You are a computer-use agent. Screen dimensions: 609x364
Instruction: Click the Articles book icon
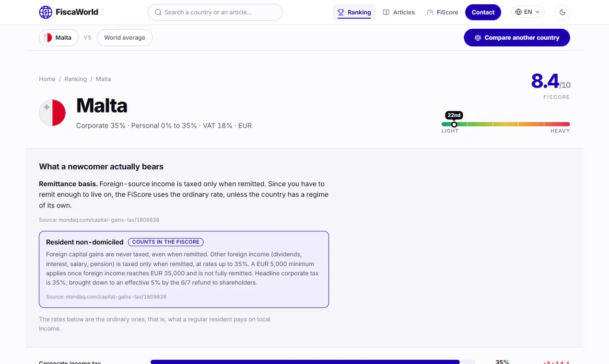(x=386, y=12)
